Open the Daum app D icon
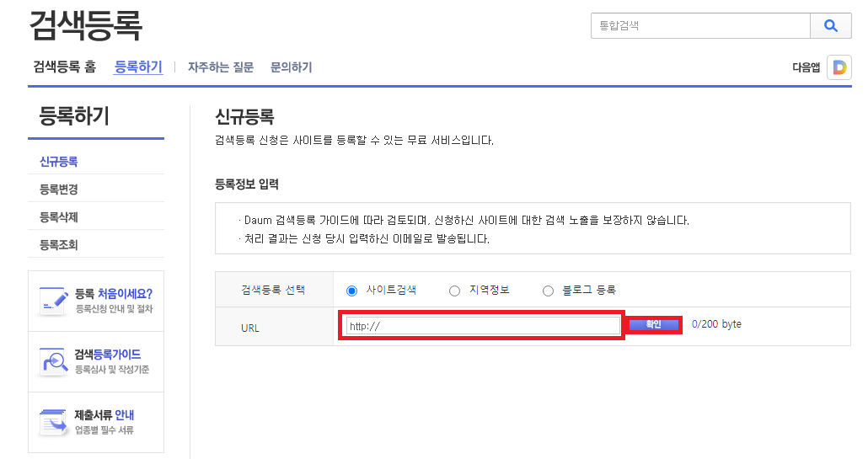 pos(839,67)
